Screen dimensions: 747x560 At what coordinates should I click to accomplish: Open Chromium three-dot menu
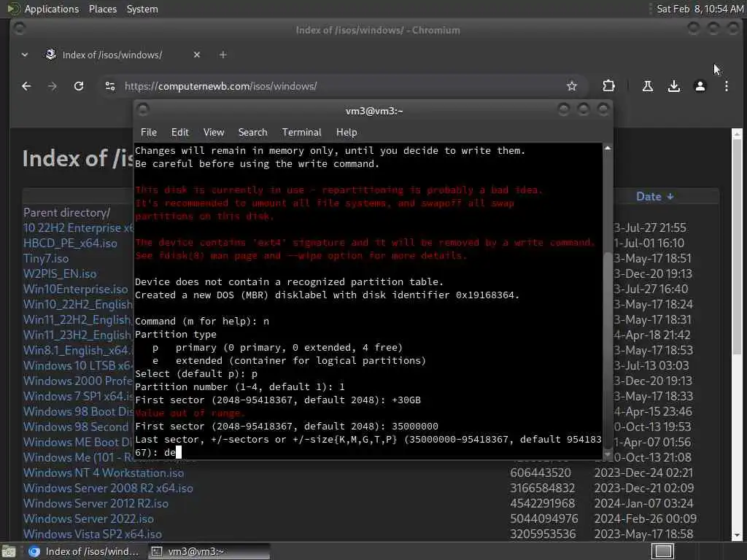coord(726,86)
